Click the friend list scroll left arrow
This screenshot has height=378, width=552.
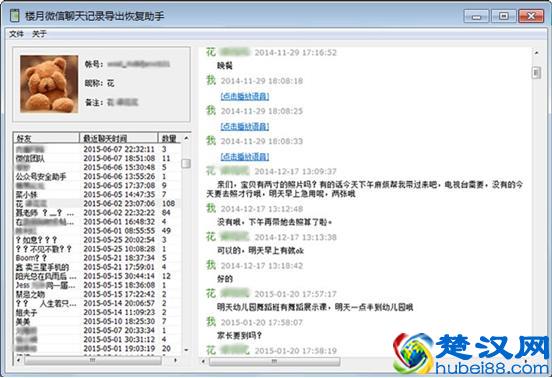point(19,360)
